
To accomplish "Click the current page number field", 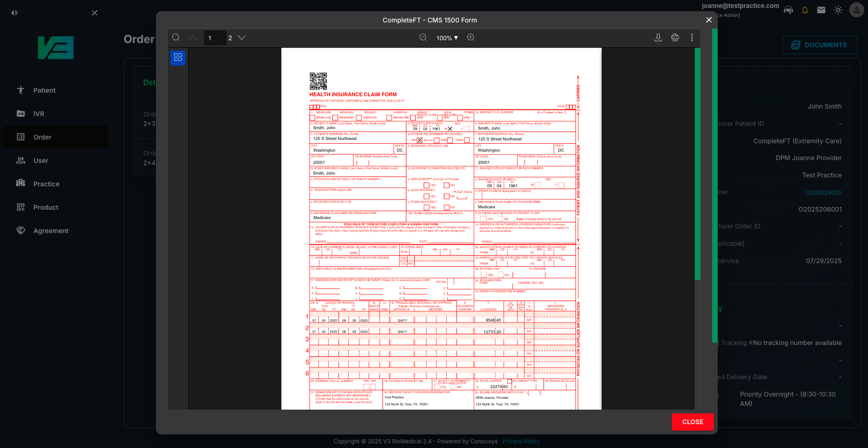I will click(215, 38).
